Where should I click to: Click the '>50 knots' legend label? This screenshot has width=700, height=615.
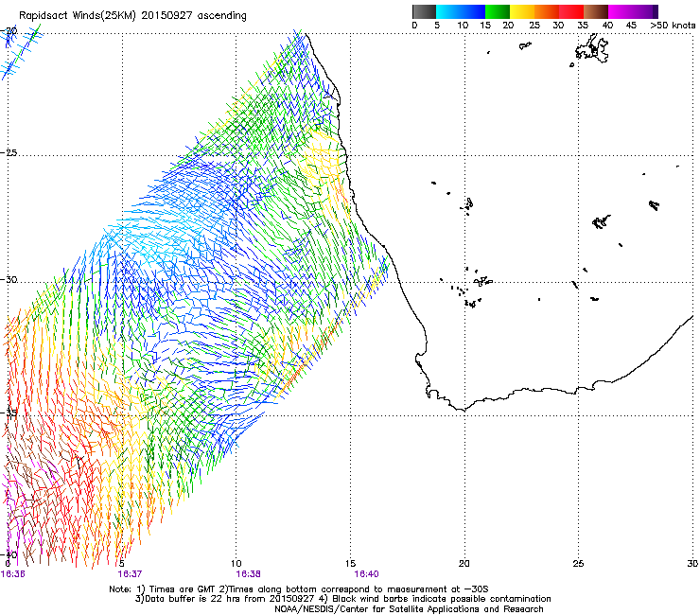pyautogui.click(x=673, y=26)
